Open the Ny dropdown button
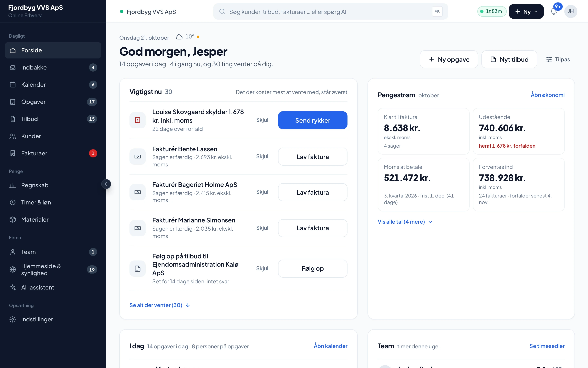588x368 pixels. [526, 11]
